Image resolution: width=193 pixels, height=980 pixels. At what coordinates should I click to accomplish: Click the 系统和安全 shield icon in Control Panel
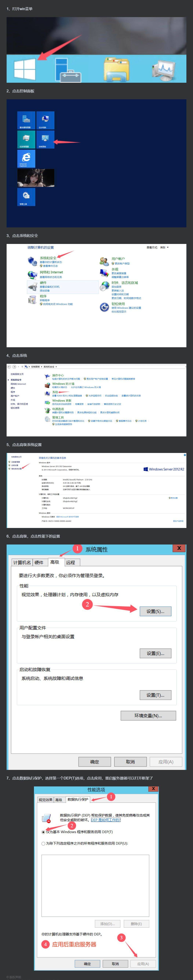click(x=32, y=261)
